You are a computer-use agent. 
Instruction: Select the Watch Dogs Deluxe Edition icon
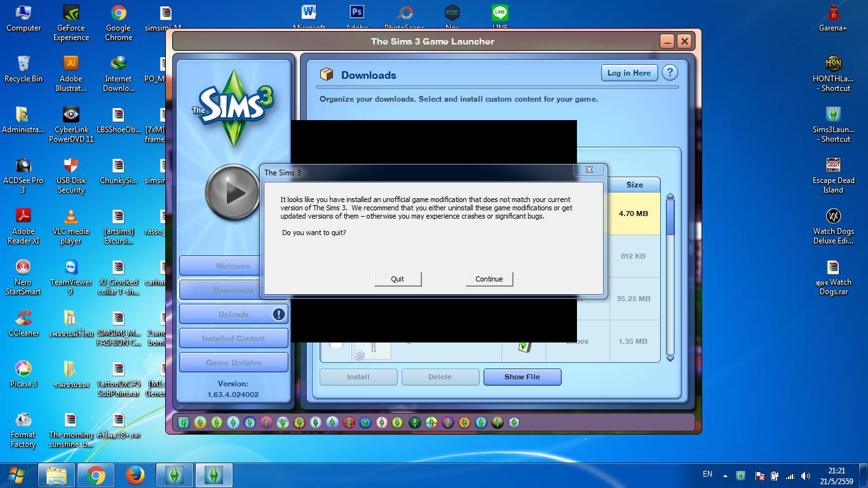click(x=833, y=226)
